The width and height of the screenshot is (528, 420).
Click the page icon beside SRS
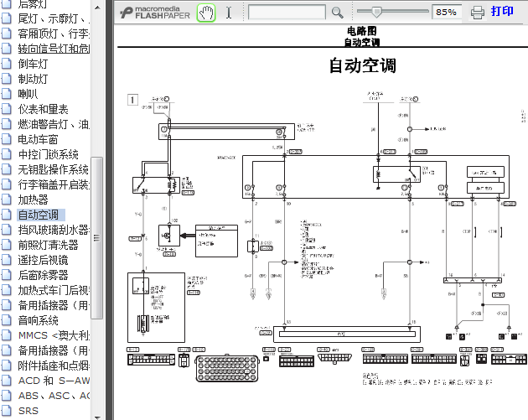7,411
